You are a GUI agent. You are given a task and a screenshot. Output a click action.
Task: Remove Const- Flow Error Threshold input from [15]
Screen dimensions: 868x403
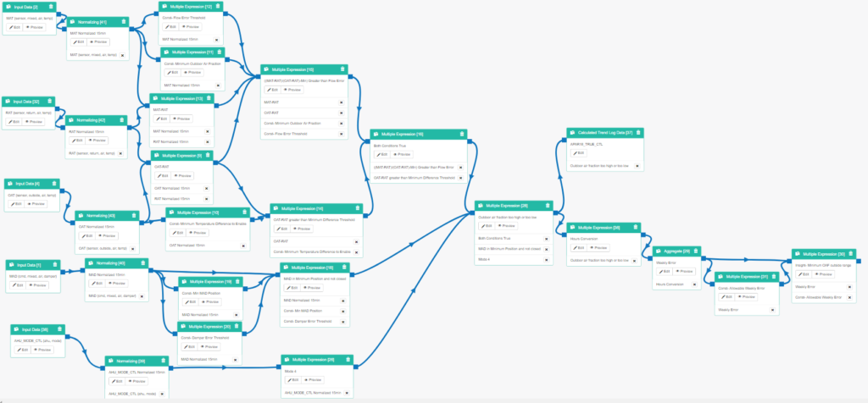click(342, 134)
